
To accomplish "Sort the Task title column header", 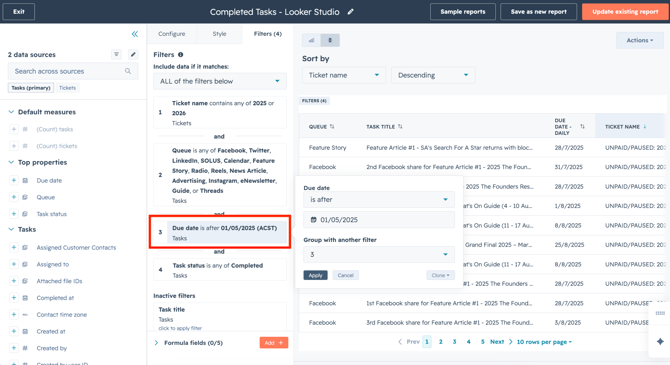I will click(x=400, y=127).
